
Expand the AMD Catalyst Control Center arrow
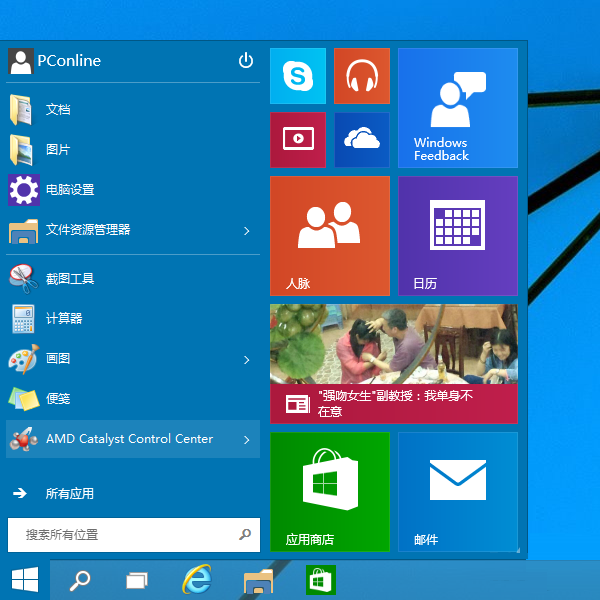[x=247, y=440]
